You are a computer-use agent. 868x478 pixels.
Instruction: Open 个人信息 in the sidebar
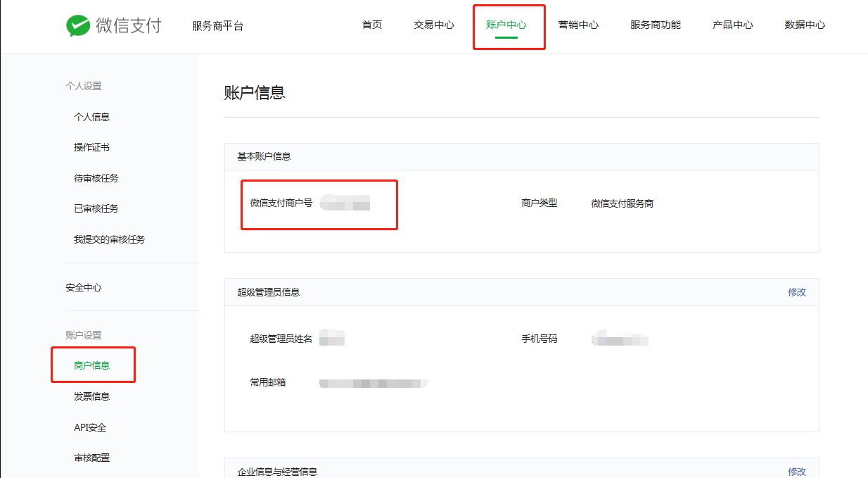(x=92, y=117)
